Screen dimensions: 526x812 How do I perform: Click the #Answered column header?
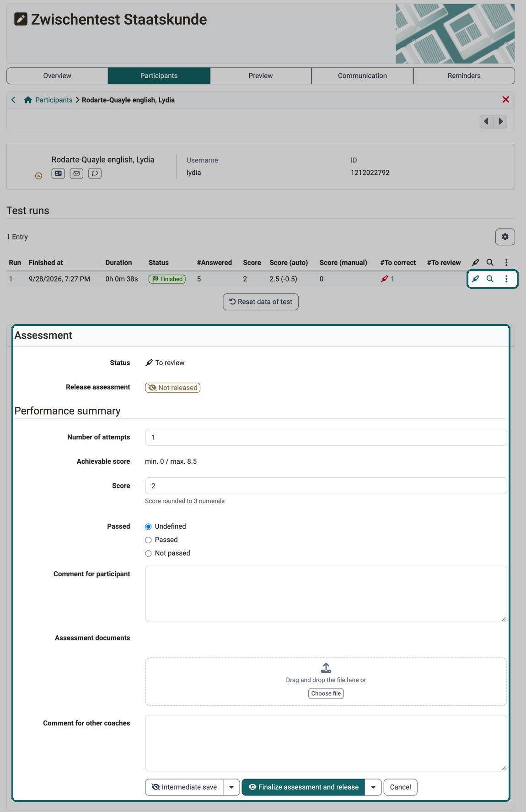(x=215, y=263)
